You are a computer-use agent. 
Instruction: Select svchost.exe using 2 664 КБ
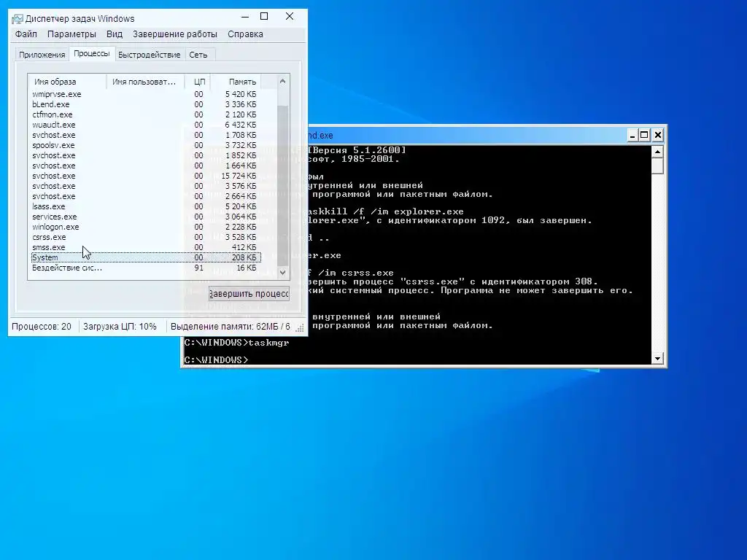click(x=144, y=196)
